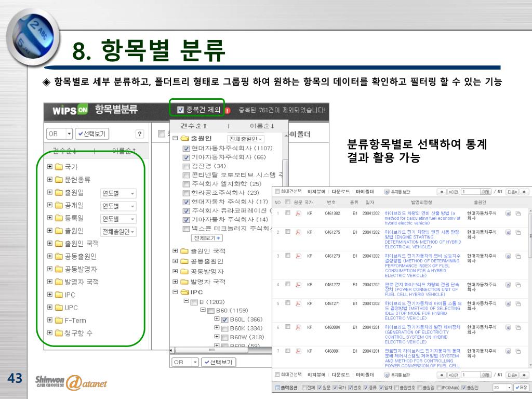Click 선택보기 in the left classification panel

click(91, 134)
